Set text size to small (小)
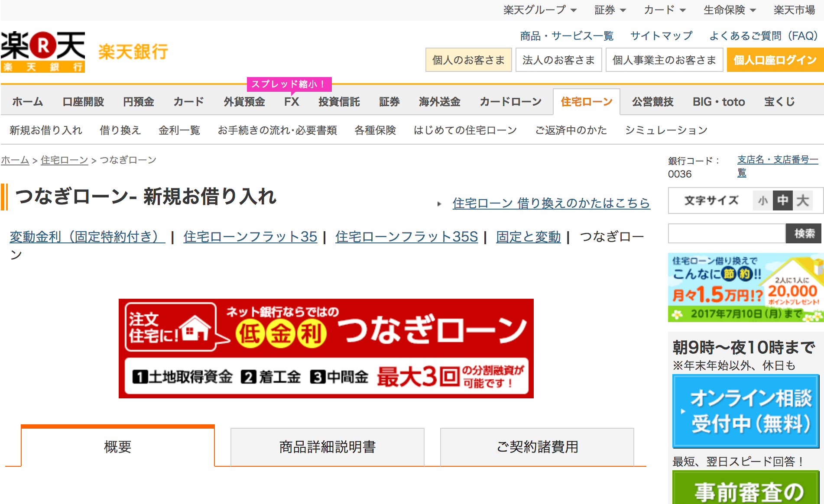Screen dimensions: 824x504 762,200
